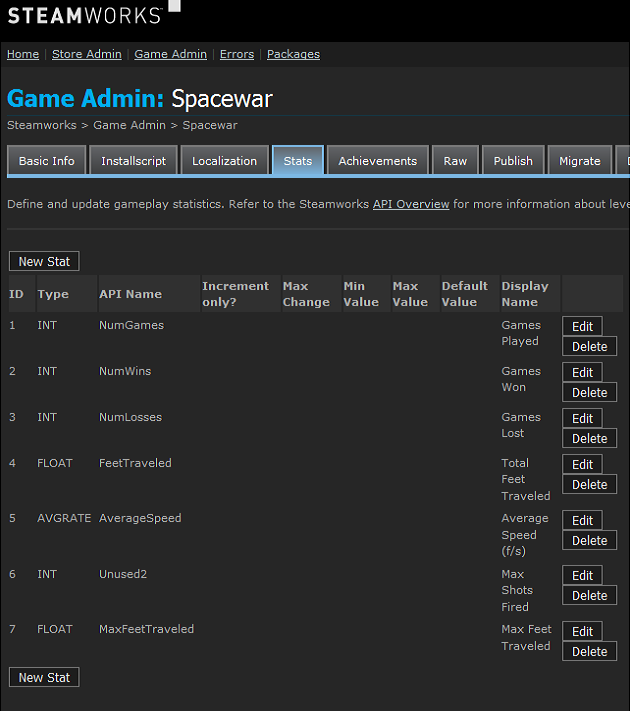Image resolution: width=630 pixels, height=711 pixels.
Task: Go to Store Admin page
Action: 86,54
